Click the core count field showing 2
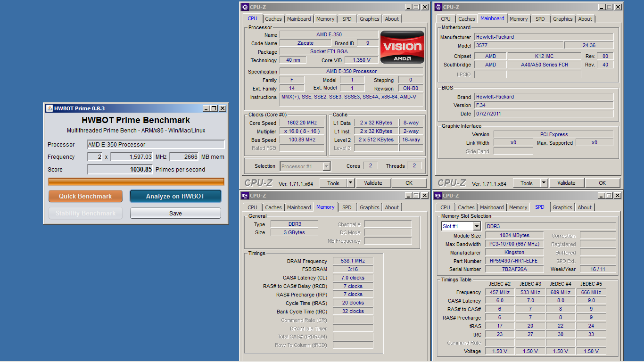 click(95, 157)
